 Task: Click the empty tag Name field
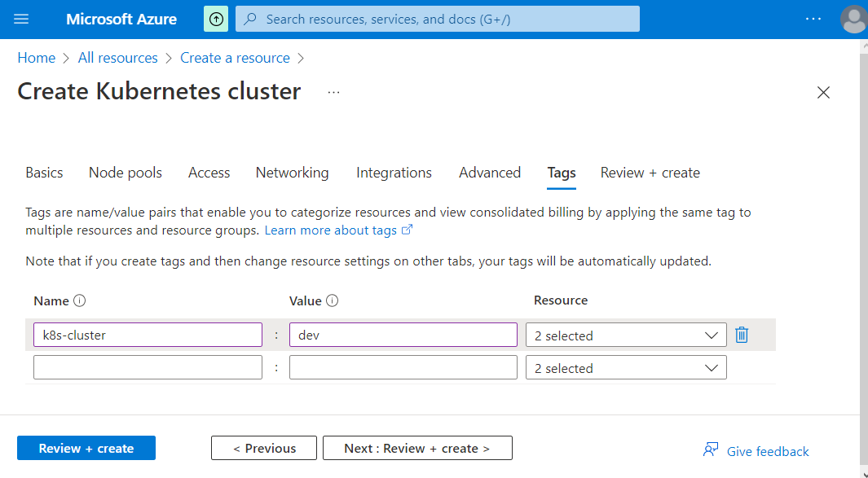(148, 367)
